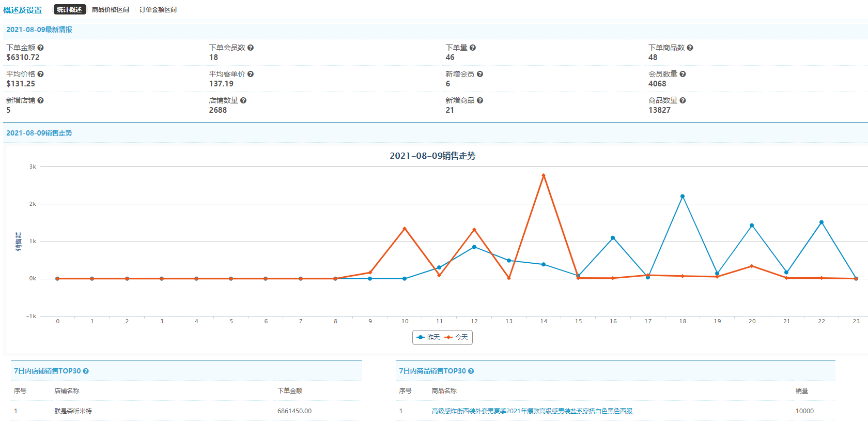Click the 下单量 question mark icon

tap(473, 48)
